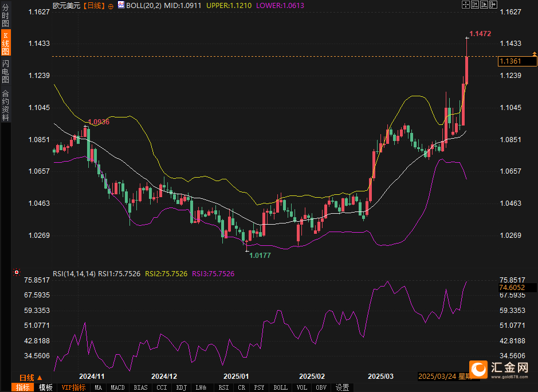Screen dimensions: 538x392
Task: Click the VIP指标 button
Action: pyautogui.click(x=74, y=387)
